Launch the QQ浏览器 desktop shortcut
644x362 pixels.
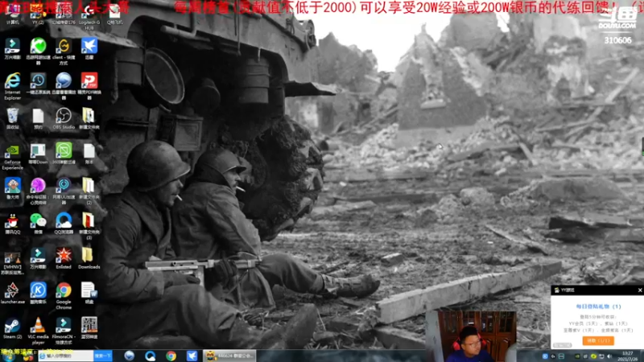[x=64, y=224]
